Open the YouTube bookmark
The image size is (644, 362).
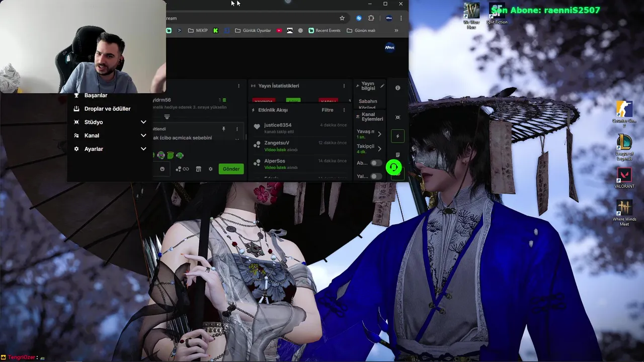[x=279, y=31]
